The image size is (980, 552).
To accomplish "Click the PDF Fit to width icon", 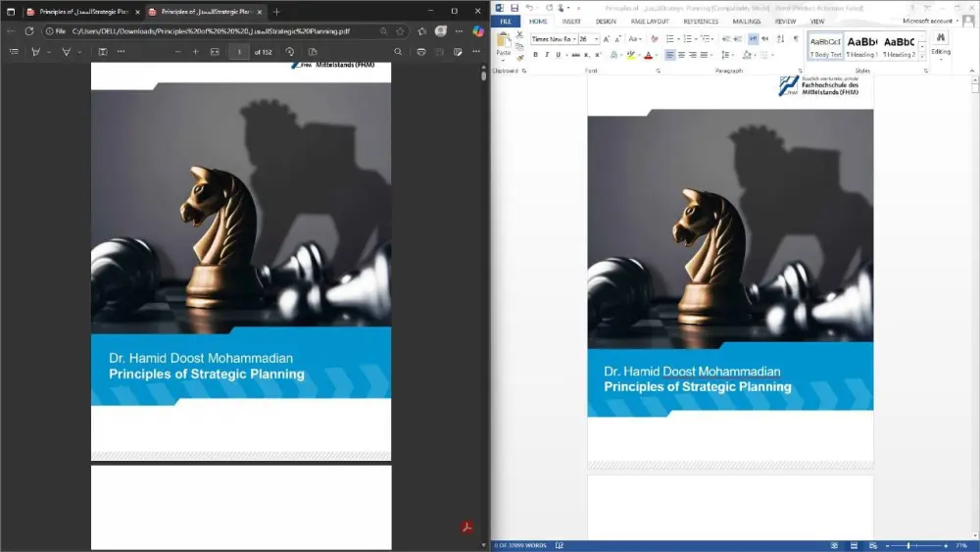I will coord(215,52).
